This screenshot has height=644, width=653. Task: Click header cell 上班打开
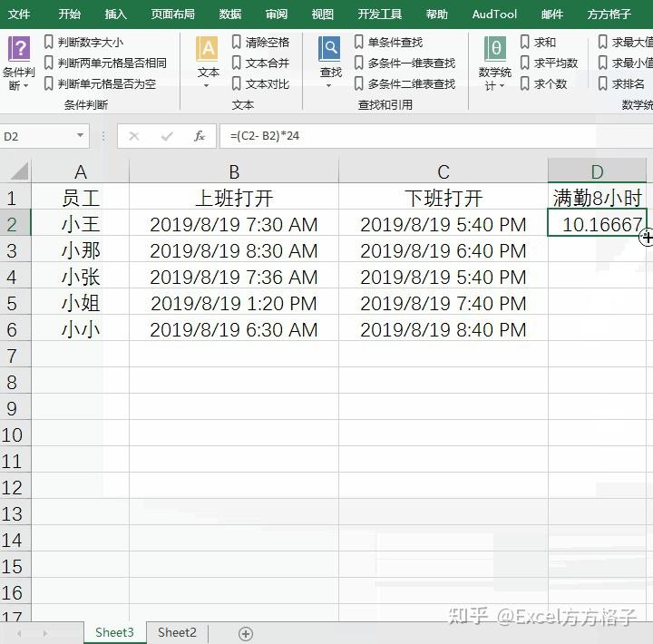pos(234,198)
